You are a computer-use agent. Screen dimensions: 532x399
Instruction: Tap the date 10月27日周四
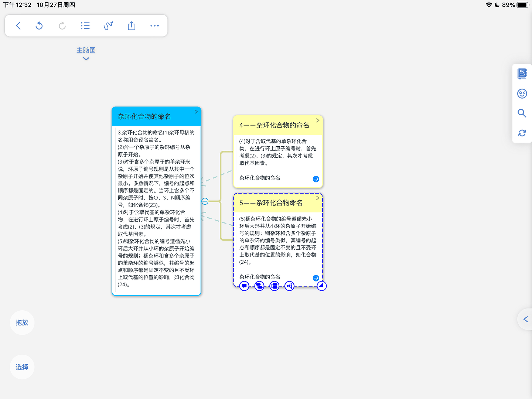[56, 5]
